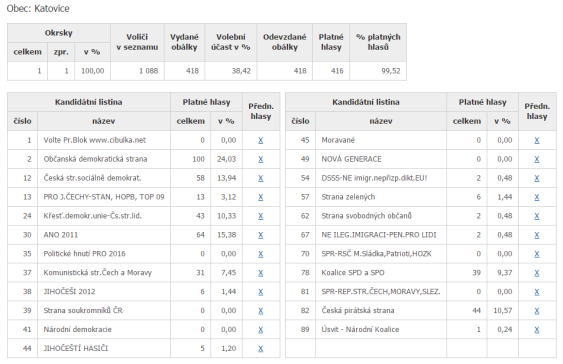This screenshot has width=563, height=364.
Task: Open preferential votes X for Občanská demokratická strana
Action: click(261, 159)
